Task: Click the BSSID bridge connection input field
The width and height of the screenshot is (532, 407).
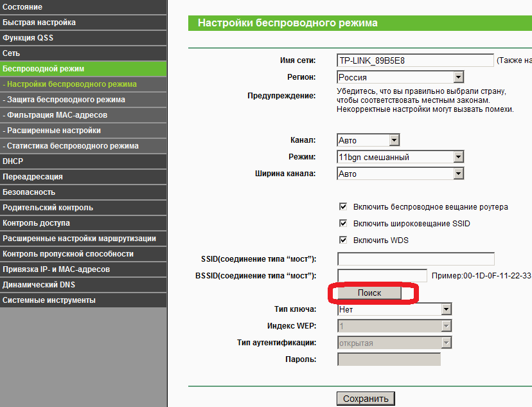Action: click(x=382, y=276)
